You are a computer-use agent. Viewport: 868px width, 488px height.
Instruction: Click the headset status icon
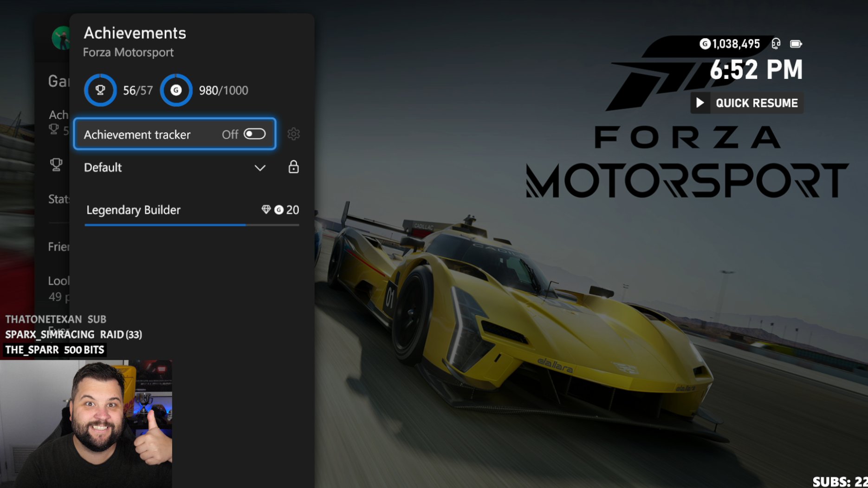coord(776,44)
